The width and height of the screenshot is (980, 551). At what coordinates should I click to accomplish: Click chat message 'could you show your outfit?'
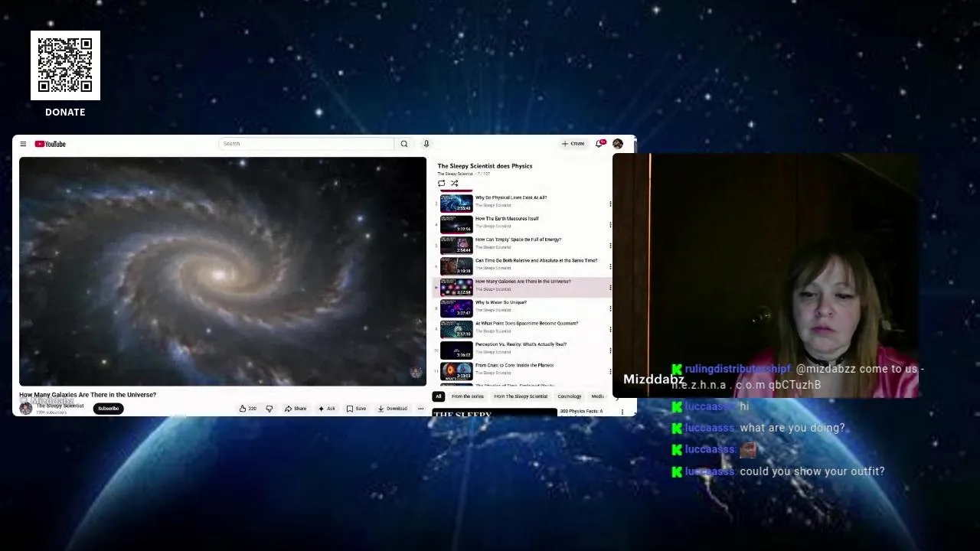[x=812, y=471]
